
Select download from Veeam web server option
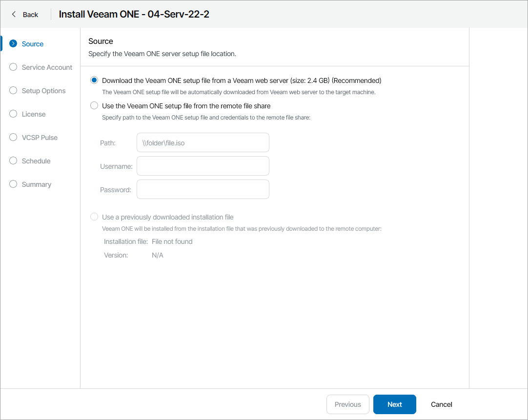pyautogui.click(x=94, y=80)
